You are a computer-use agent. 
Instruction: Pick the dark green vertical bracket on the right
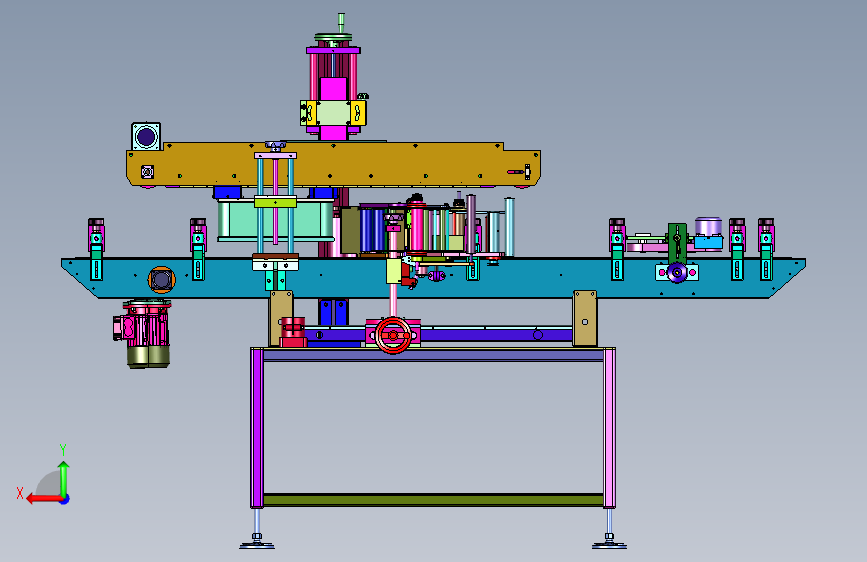[x=677, y=243]
